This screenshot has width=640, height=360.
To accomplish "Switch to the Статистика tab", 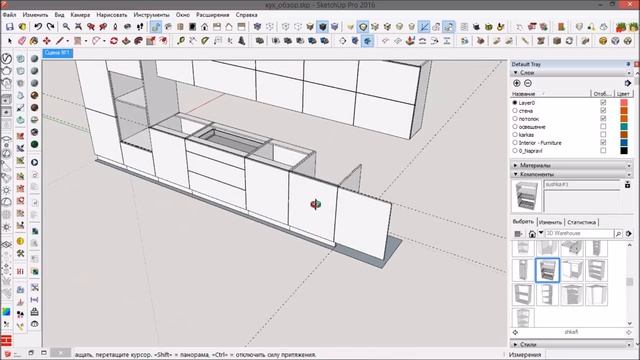I will (582, 222).
